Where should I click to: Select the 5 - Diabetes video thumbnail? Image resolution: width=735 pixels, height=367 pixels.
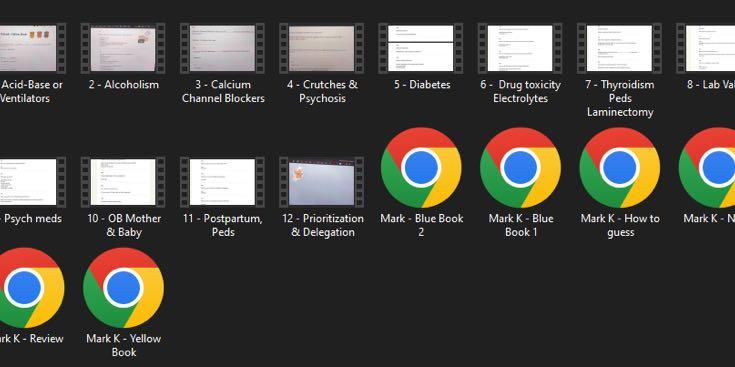click(x=421, y=48)
